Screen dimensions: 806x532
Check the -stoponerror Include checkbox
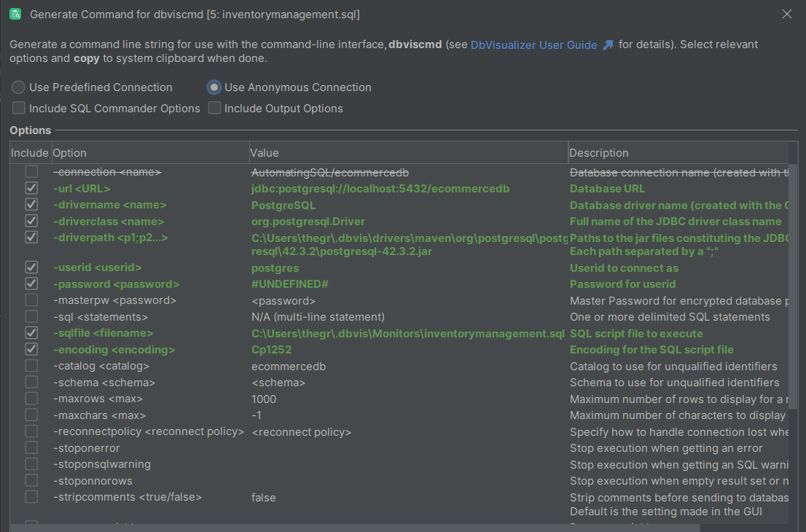(31, 447)
